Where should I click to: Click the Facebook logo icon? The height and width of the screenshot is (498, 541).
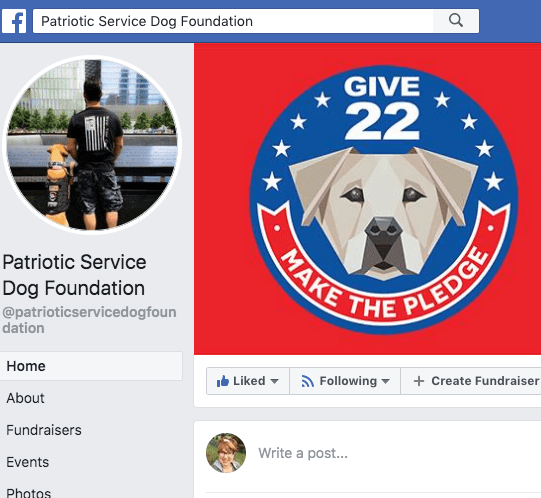tap(14, 21)
